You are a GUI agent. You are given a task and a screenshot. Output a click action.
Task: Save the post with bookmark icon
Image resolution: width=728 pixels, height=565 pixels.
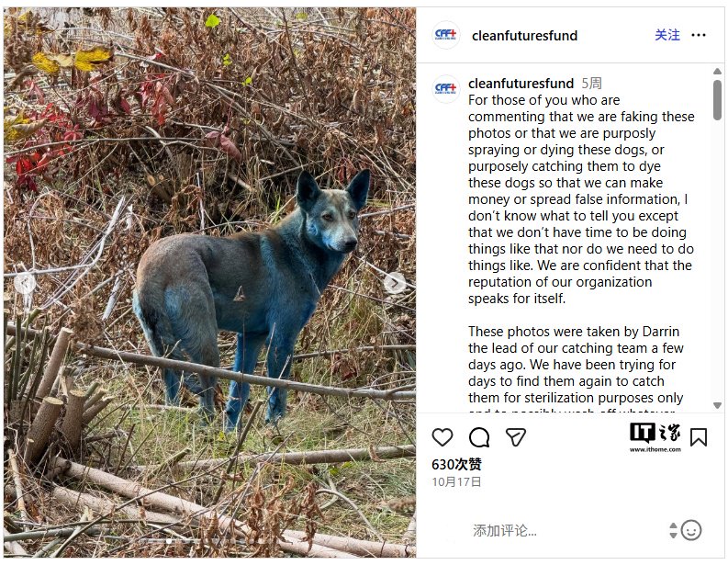coord(699,437)
